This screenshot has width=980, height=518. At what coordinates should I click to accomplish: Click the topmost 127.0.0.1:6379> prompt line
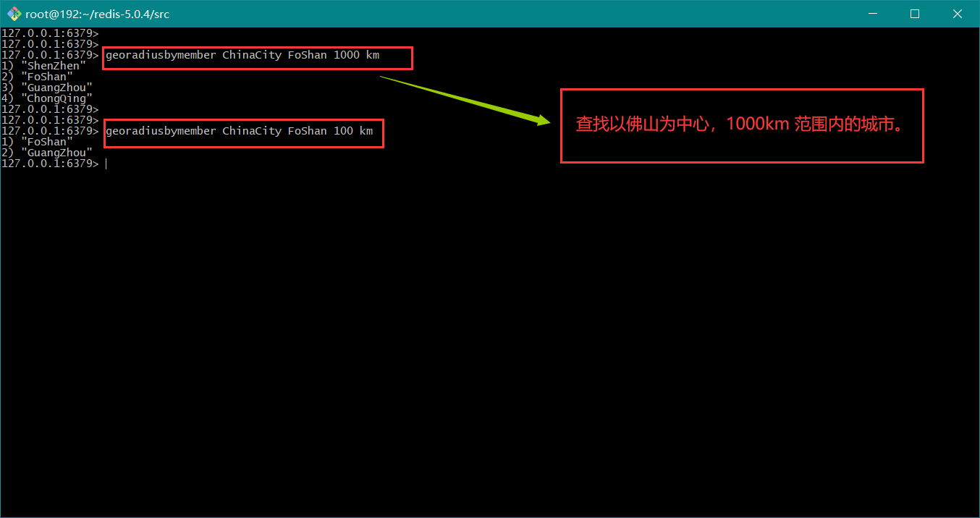pos(49,33)
